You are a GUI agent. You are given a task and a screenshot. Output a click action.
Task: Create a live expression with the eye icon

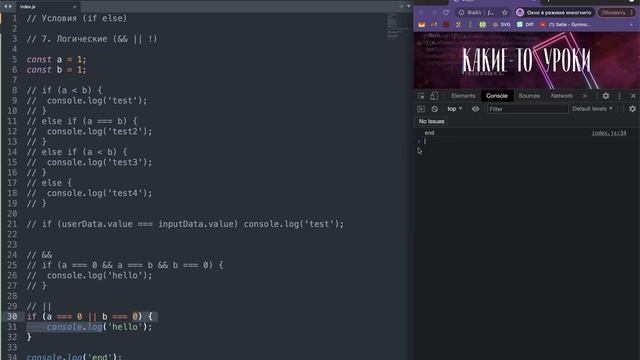[476, 109]
